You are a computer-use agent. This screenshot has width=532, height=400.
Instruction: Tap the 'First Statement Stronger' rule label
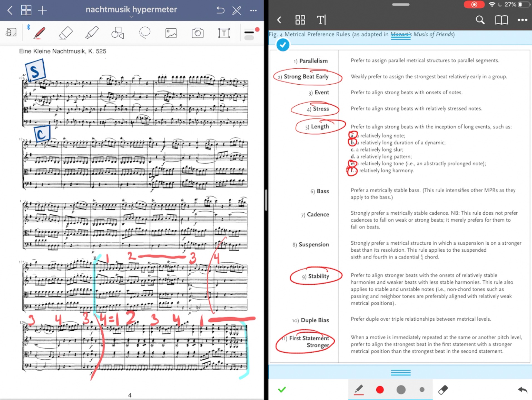[309, 342]
